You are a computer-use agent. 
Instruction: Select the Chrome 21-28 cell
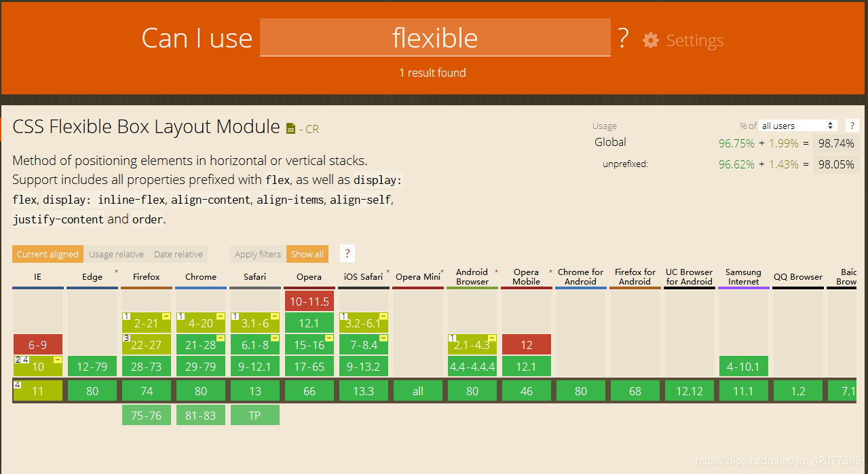click(201, 344)
